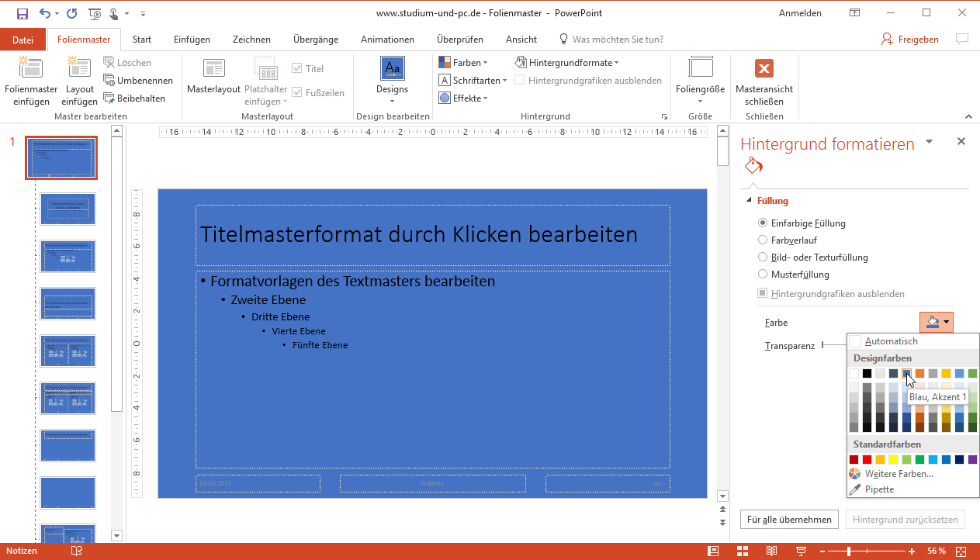Click the zoom out minus icon
Viewport: 980px width, 560px height.
click(821, 551)
